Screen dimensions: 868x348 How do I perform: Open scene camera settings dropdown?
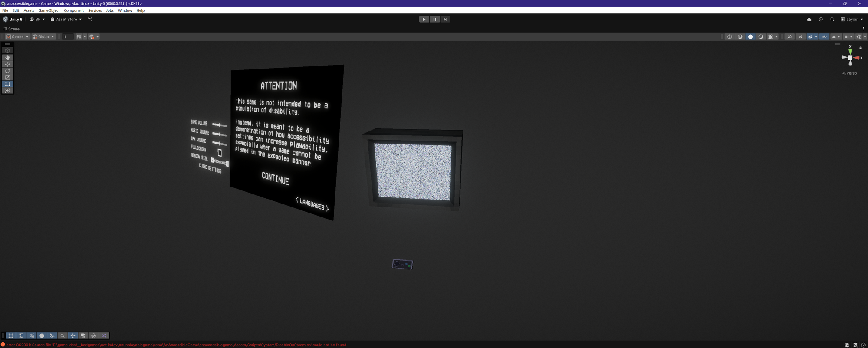click(x=848, y=37)
